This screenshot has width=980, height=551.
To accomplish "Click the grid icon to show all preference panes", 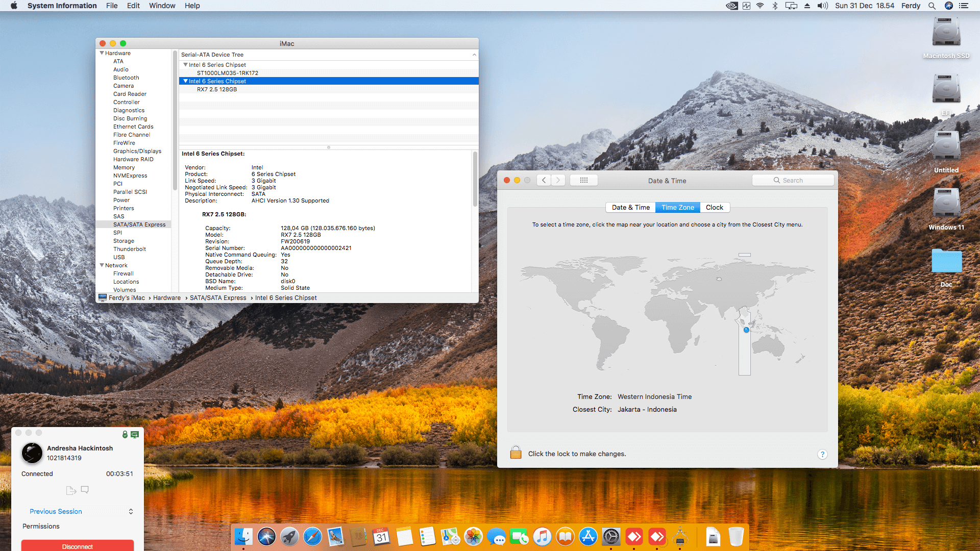I will tap(584, 180).
